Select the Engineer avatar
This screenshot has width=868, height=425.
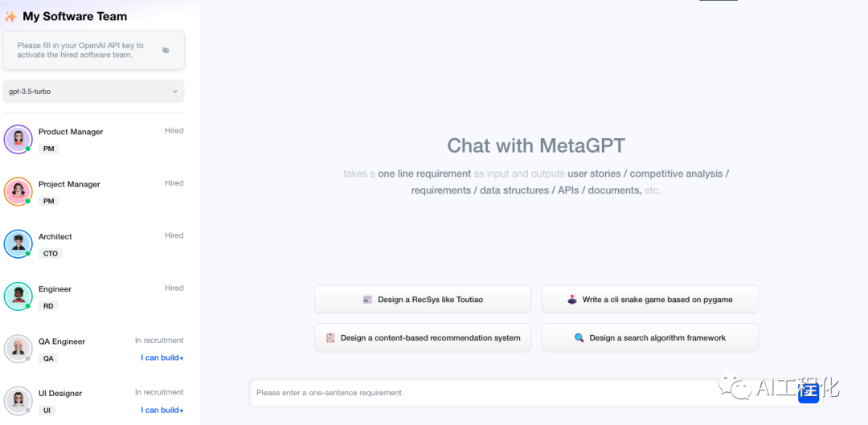(18, 296)
